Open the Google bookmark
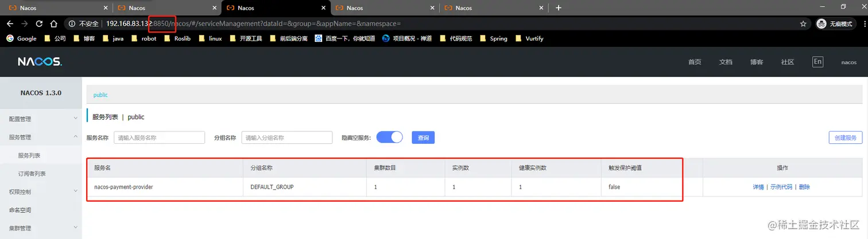Image resolution: width=868 pixels, height=239 pixels. [x=22, y=38]
